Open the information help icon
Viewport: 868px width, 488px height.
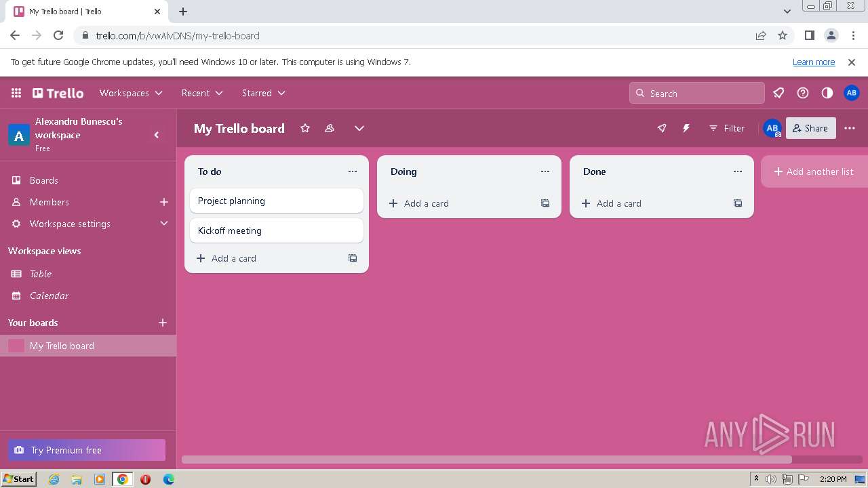[x=803, y=93]
